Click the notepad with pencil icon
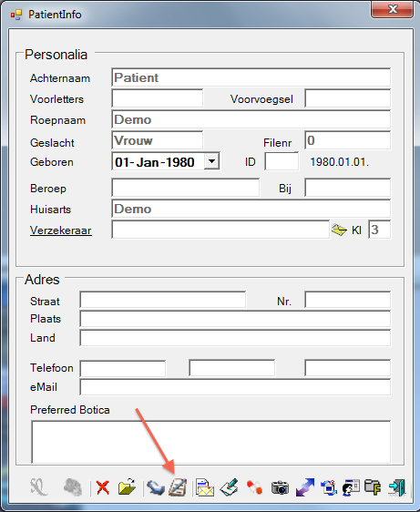420x512 pixels. coord(178,487)
